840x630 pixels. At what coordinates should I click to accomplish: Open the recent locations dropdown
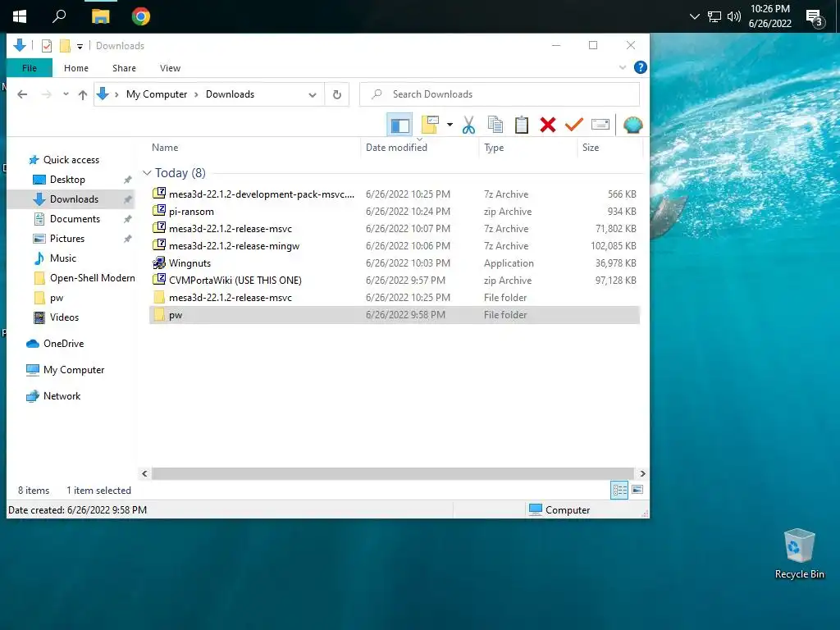66,94
